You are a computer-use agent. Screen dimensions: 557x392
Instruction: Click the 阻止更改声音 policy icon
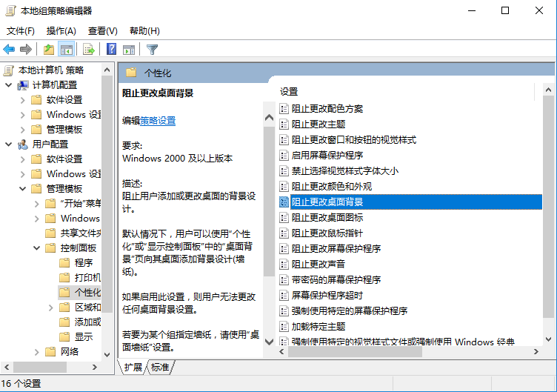284,264
